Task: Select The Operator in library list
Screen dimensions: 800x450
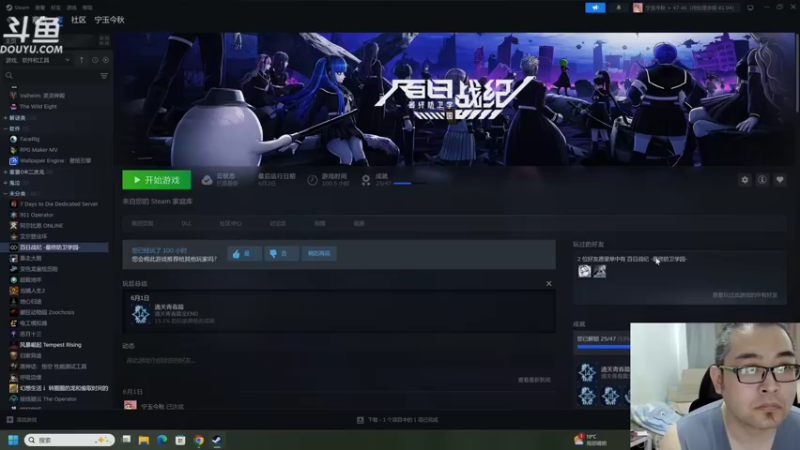Action: (x=48, y=399)
